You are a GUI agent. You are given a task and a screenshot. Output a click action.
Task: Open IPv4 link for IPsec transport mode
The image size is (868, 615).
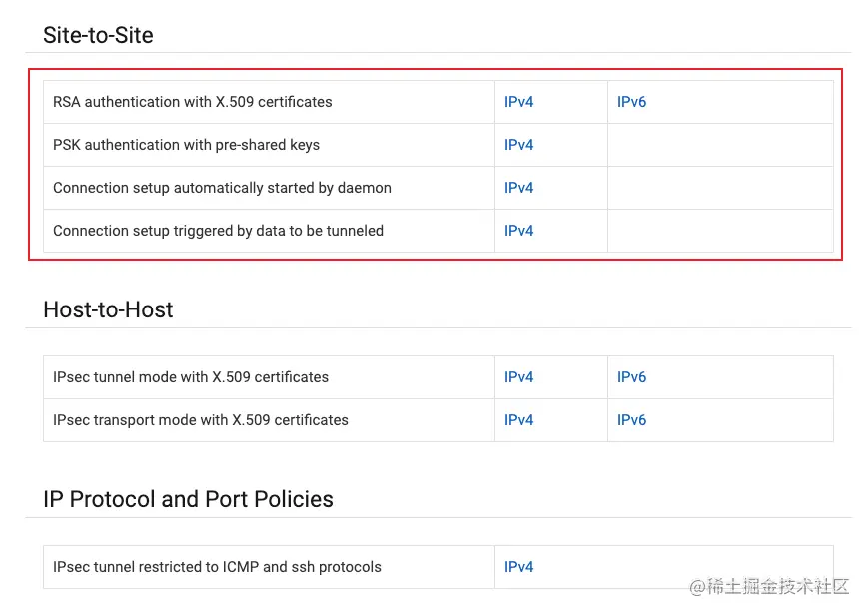[518, 420]
